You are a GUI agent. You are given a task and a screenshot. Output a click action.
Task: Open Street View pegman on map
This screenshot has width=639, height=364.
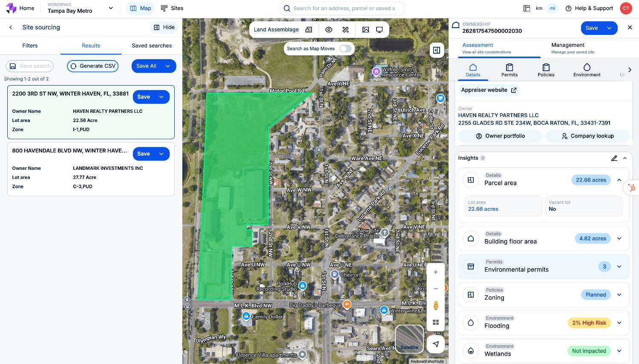click(x=435, y=306)
